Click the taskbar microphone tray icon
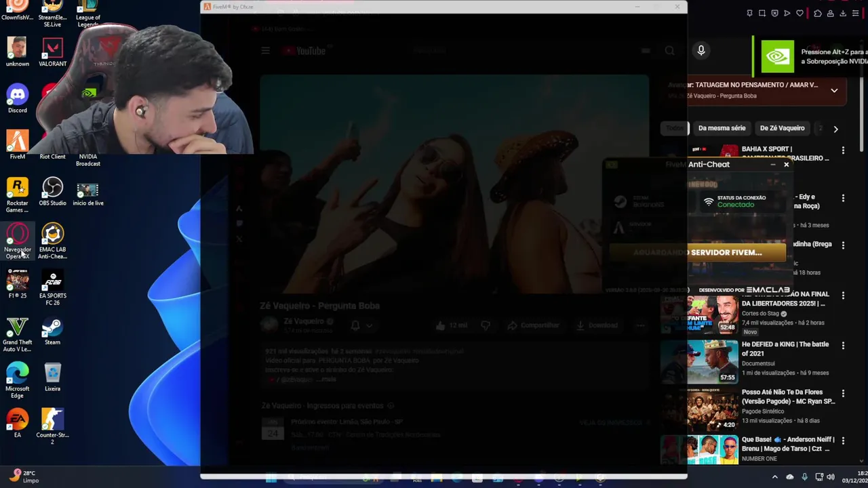Viewport: 868px width, 488px height. point(805,476)
